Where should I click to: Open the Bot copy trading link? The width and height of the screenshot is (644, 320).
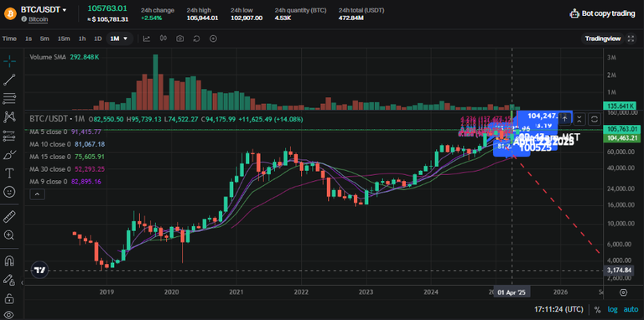click(608, 13)
